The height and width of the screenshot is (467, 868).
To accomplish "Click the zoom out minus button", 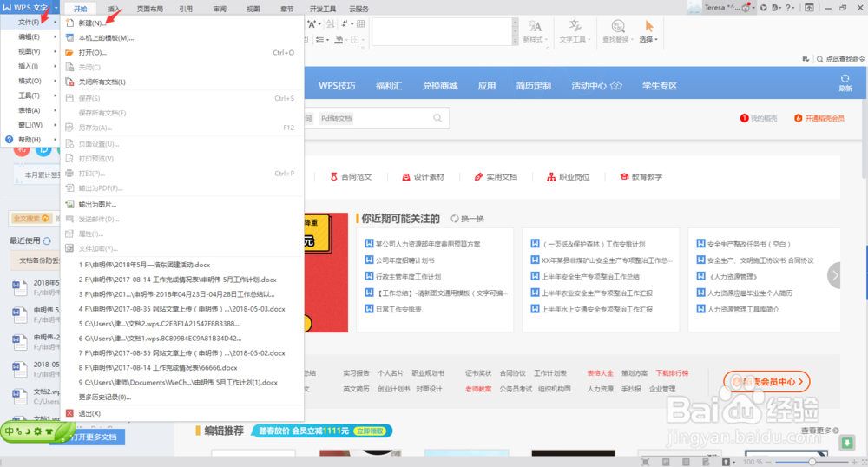I will [x=769, y=462].
